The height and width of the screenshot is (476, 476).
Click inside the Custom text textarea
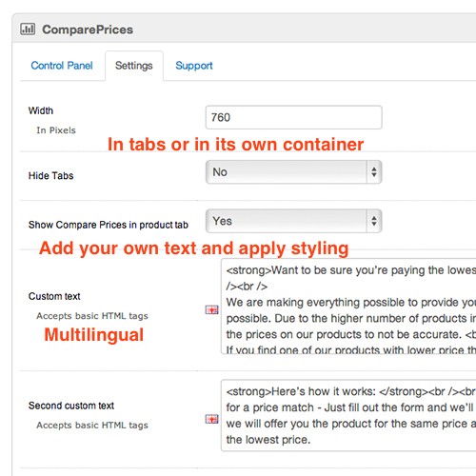(x=348, y=307)
